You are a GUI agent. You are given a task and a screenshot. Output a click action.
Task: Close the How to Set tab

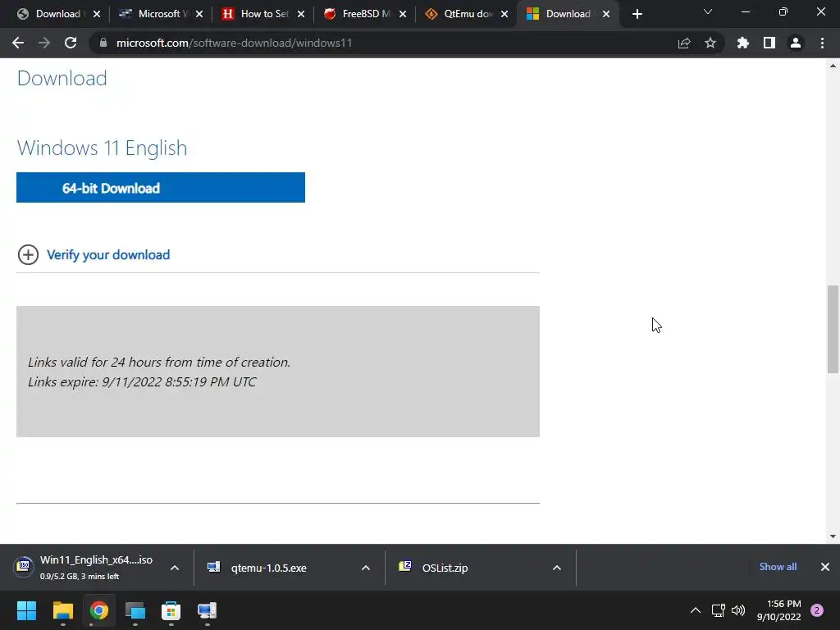[x=300, y=14]
